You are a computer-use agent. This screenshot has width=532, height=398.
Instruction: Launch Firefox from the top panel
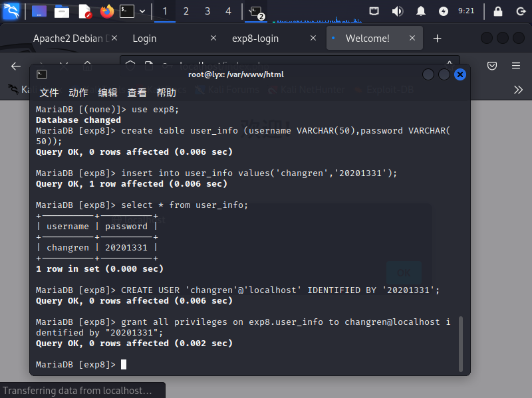[107, 11]
